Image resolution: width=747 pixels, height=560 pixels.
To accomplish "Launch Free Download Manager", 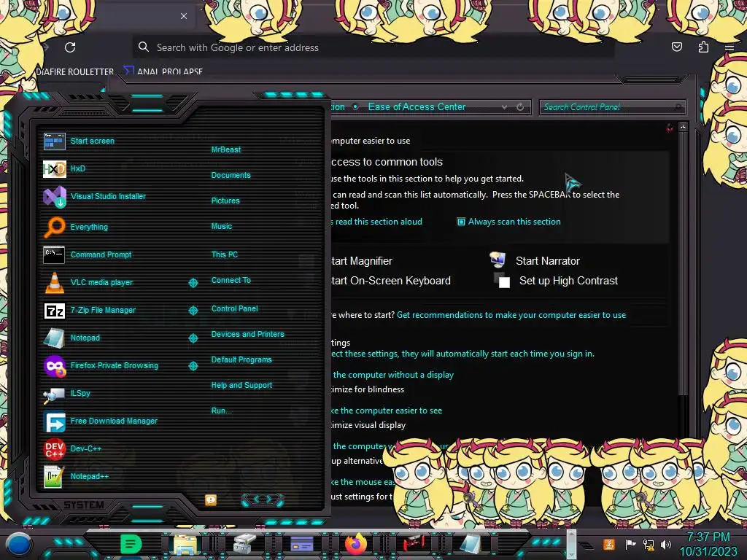I will [x=54, y=421].
